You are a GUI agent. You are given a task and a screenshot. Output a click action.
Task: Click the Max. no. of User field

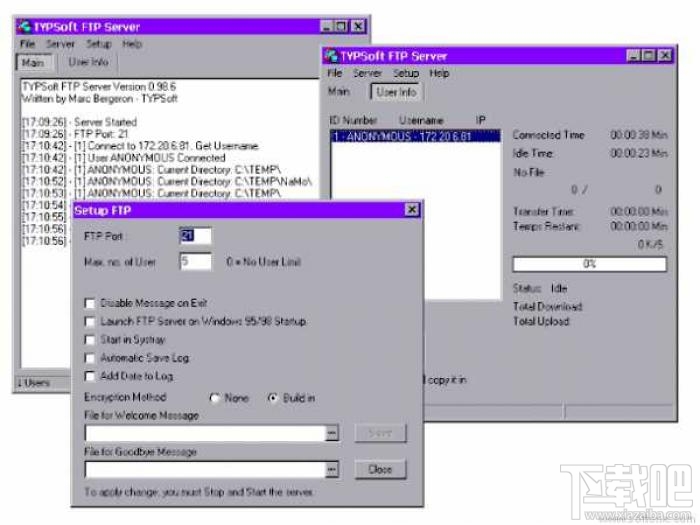[196, 262]
